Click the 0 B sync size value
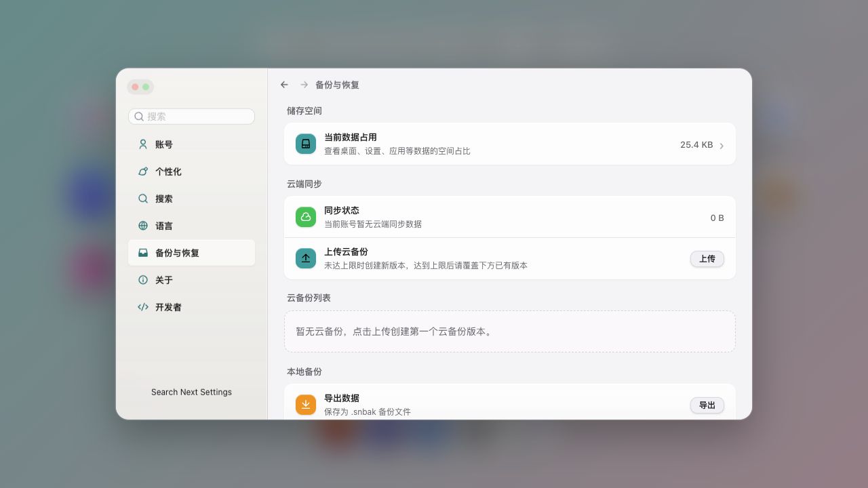 (717, 218)
